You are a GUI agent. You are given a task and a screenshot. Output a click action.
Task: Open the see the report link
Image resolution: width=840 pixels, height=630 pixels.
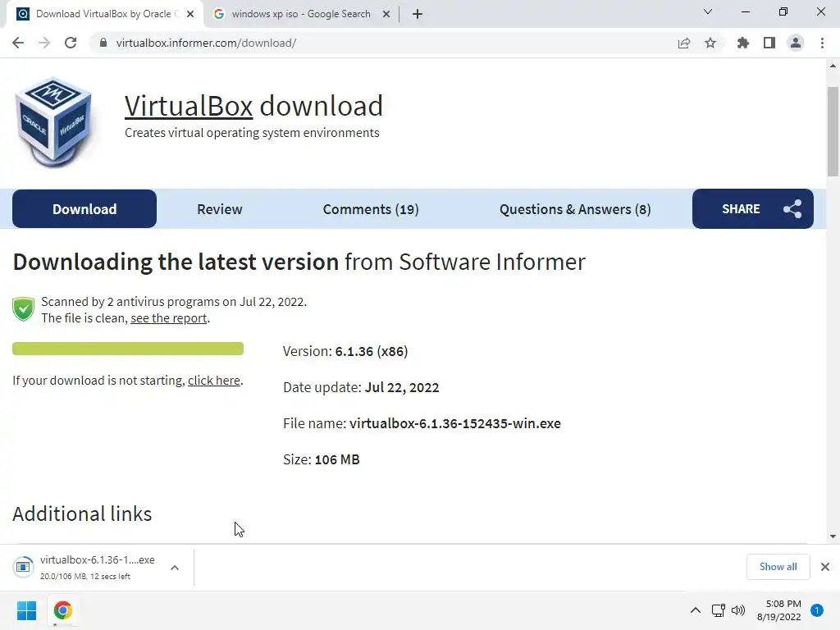(169, 318)
